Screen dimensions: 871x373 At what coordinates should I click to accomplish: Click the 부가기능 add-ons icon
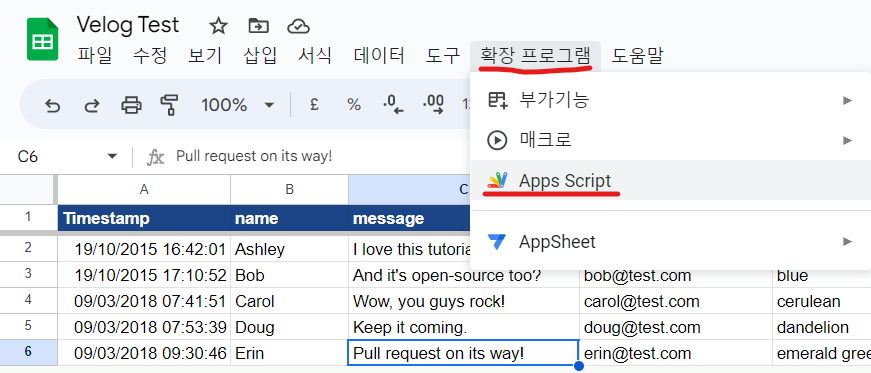(497, 100)
